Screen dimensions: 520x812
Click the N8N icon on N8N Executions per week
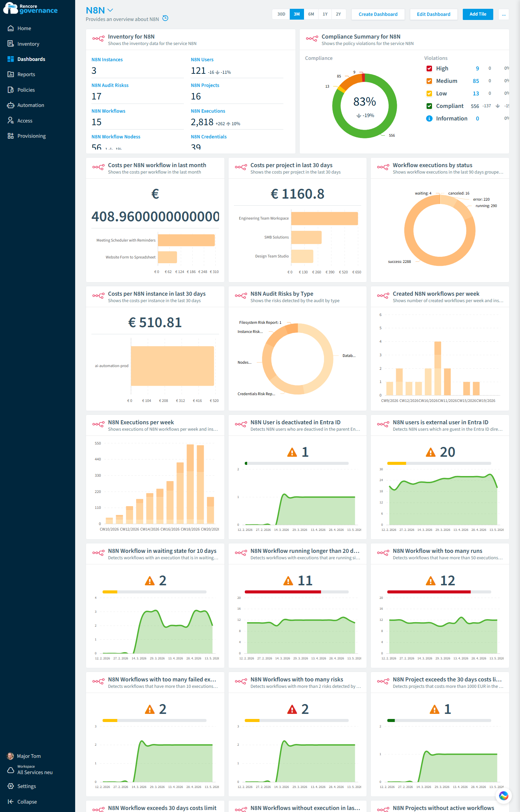[x=98, y=425]
